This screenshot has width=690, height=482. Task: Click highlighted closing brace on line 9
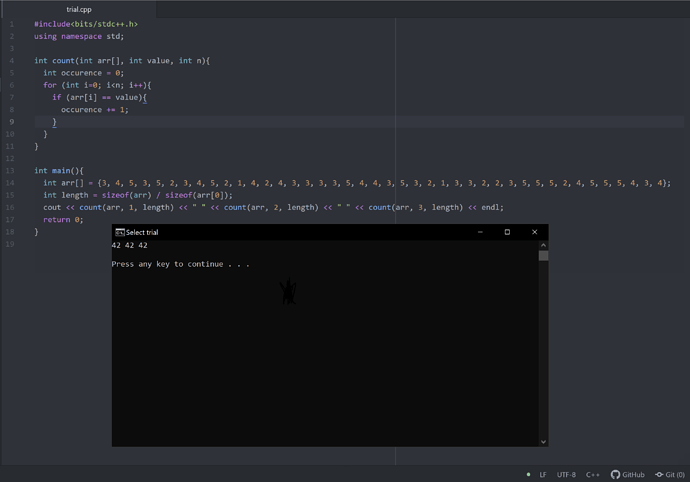(54, 122)
